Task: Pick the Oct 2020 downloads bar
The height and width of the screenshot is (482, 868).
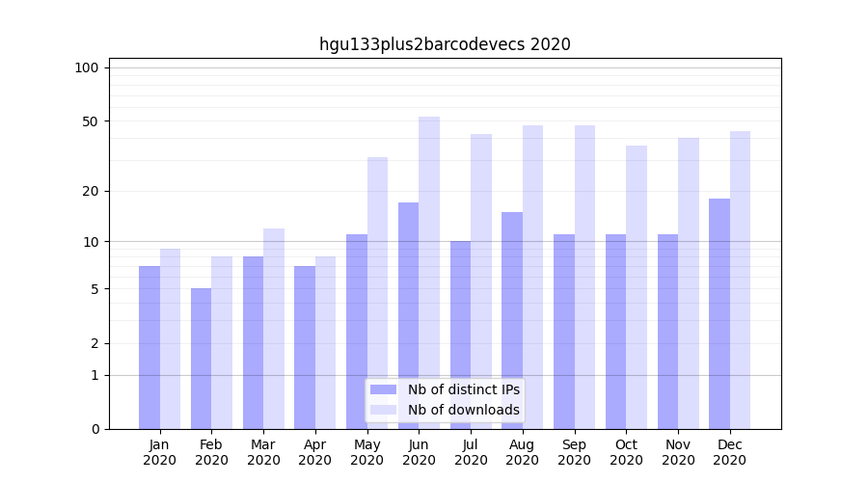Action: (x=637, y=287)
